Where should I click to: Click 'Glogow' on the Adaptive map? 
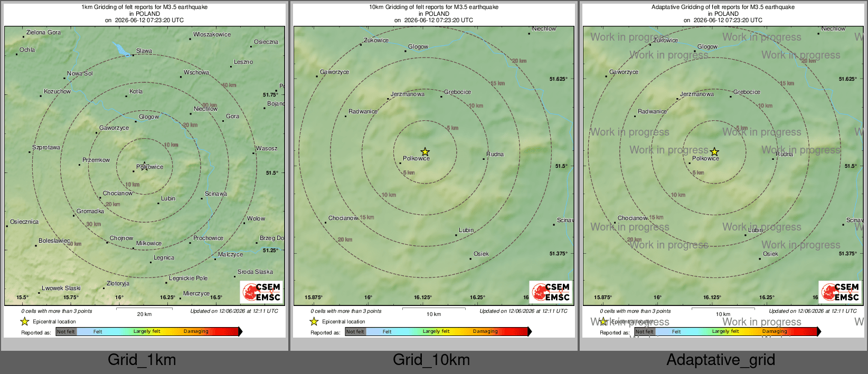[x=707, y=47]
